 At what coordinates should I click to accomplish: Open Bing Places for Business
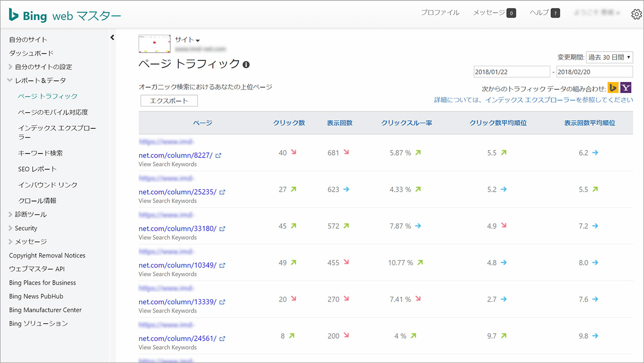(x=43, y=283)
